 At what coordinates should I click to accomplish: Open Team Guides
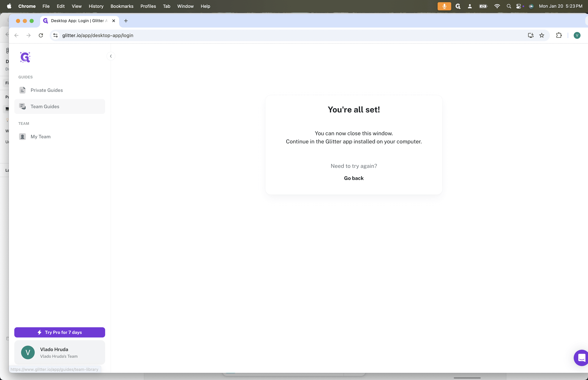pos(60,107)
